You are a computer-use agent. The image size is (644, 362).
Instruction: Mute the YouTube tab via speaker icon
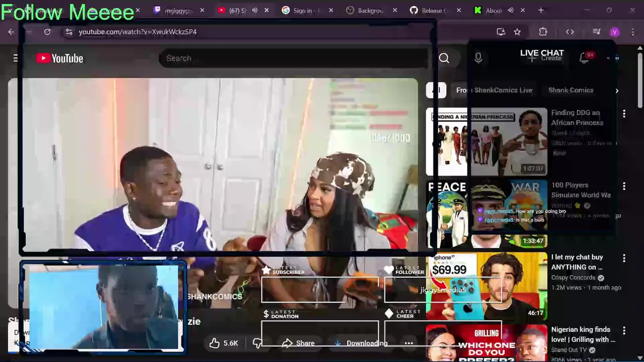coord(255,10)
